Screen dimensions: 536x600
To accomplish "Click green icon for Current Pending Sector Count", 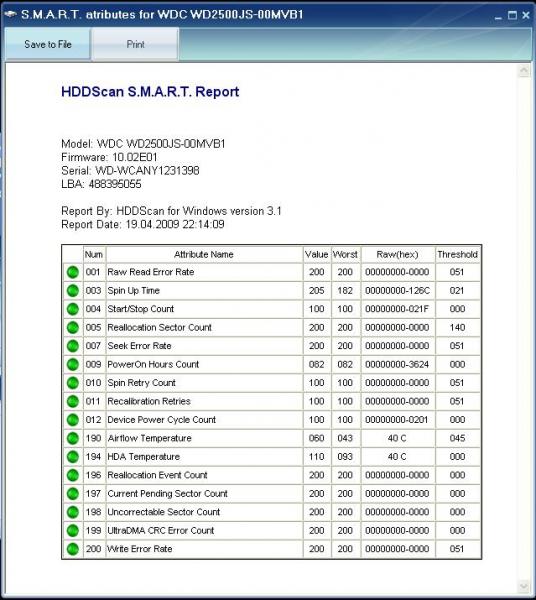I will pyautogui.click(x=73, y=494).
